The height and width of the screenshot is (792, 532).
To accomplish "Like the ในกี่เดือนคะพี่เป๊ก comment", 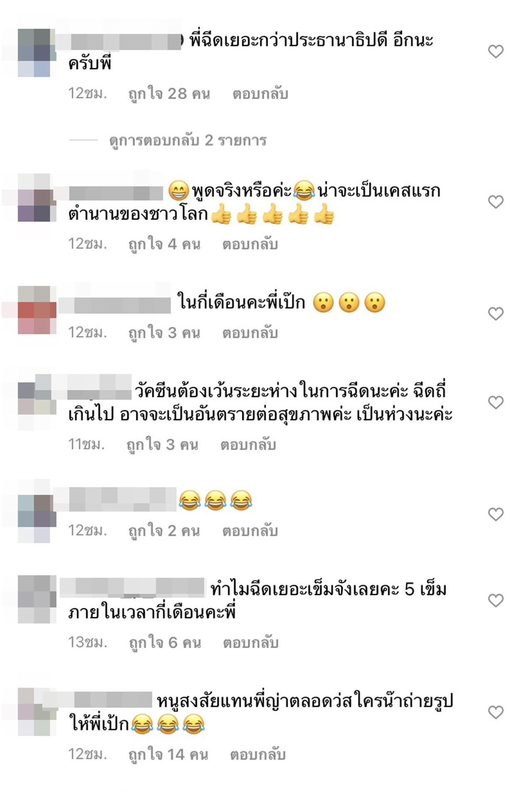I will pyautogui.click(x=495, y=313).
